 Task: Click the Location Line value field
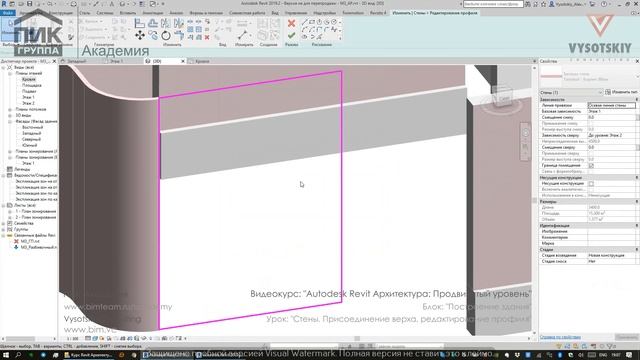611,105
